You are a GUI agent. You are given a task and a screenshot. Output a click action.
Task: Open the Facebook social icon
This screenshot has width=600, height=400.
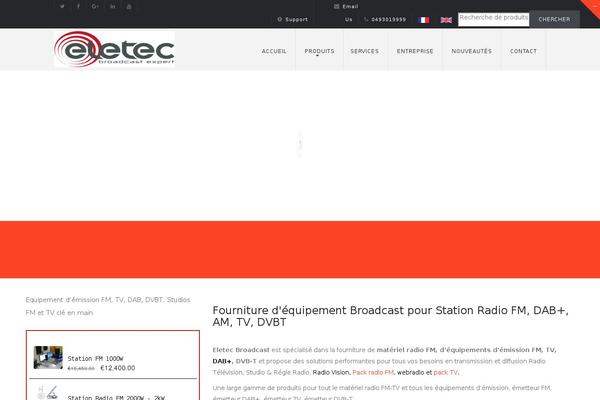pyautogui.click(x=78, y=7)
